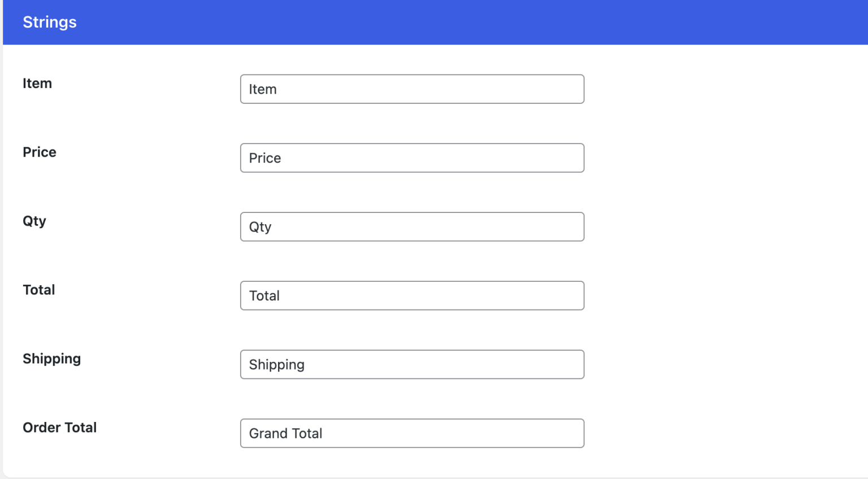
Task: Click the placeholder text reading Price
Action: pos(264,158)
